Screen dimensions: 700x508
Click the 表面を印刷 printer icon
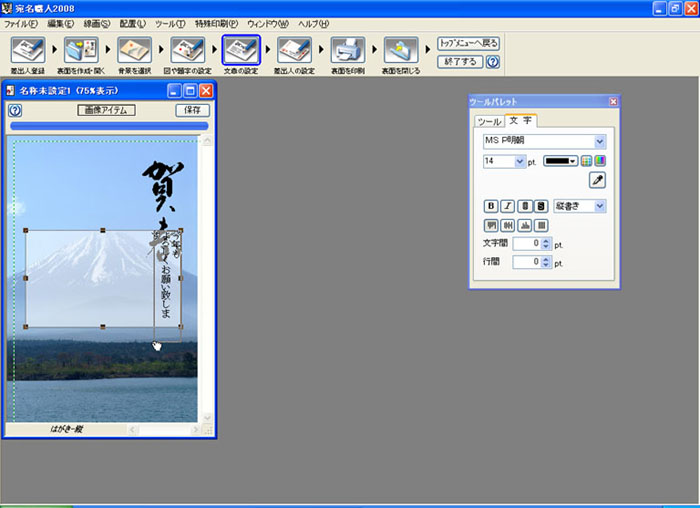point(348,50)
